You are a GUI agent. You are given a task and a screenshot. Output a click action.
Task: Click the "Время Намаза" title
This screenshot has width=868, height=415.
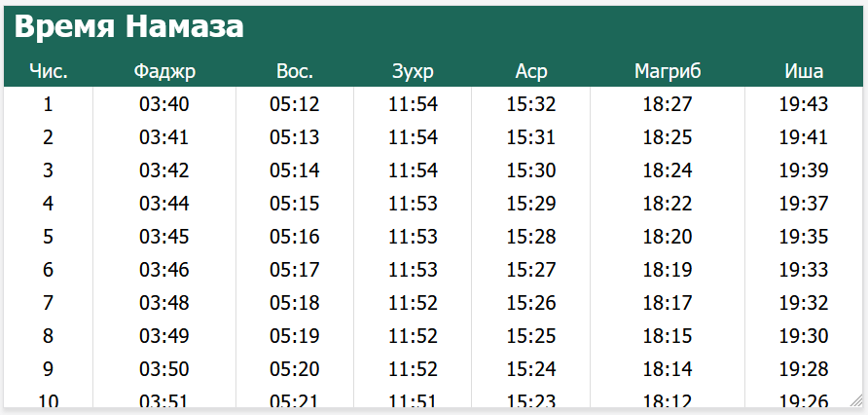point(128,27)
